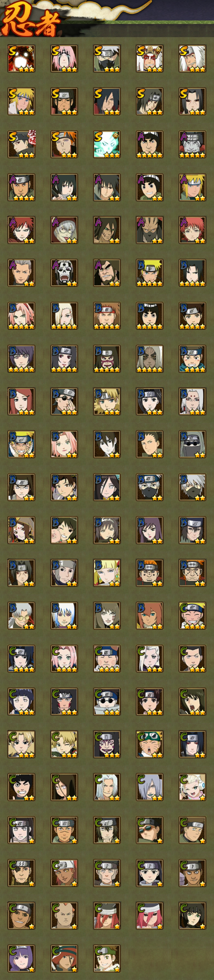Screen dimensions: 214x980
Task: Pick B-rank girl with light blue hair
Action: [64, 616]
